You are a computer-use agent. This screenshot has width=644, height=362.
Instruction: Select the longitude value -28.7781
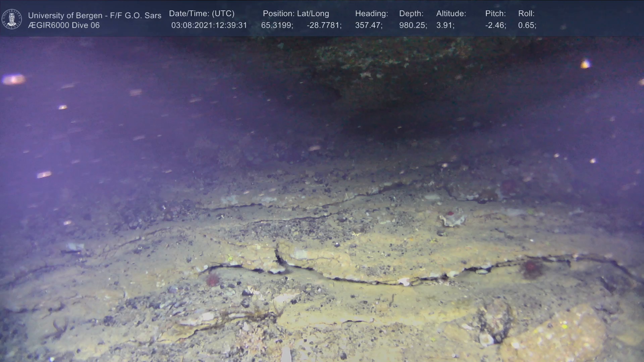pyautogui.click(x=324, y=25)
